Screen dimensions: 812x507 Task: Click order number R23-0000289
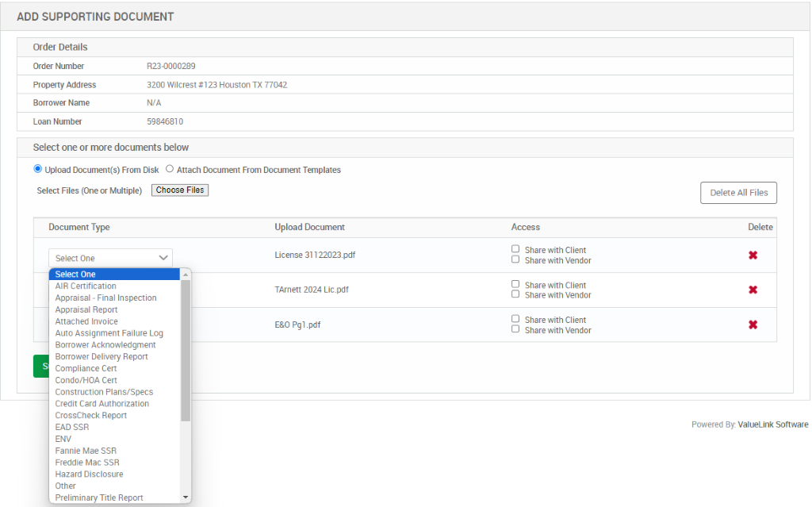tap(171, 67)
